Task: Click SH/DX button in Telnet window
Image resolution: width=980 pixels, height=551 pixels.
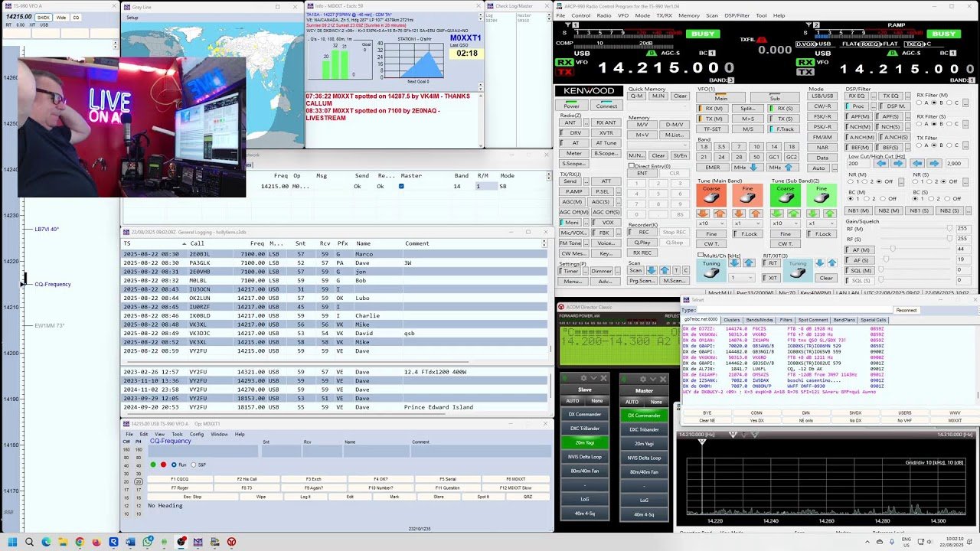Action: pos(855,413)
